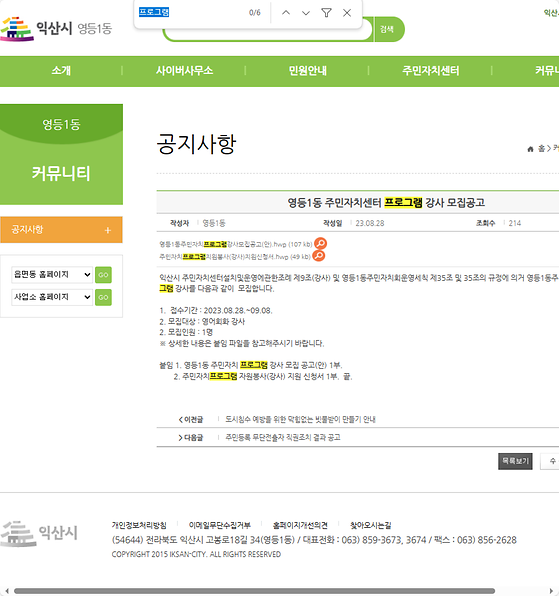Expand 공지사항 plus icon in sidebar
559x596 pixels.
coord(108,230)
